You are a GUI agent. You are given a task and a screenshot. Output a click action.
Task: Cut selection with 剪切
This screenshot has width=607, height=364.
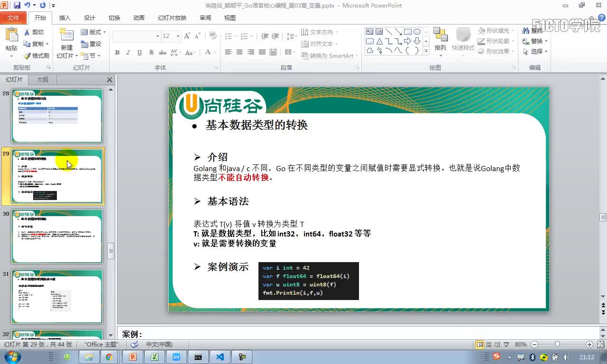[x=34, y=32]
